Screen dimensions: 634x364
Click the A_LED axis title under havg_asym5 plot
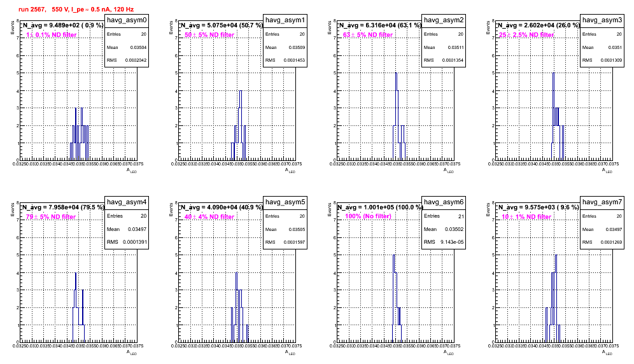[290, 353]
